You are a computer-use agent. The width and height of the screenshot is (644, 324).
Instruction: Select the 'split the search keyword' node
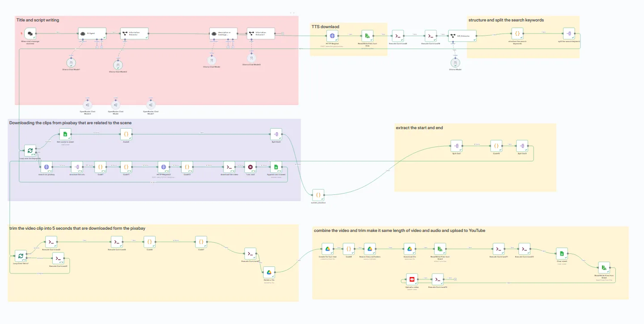(569, 34)
